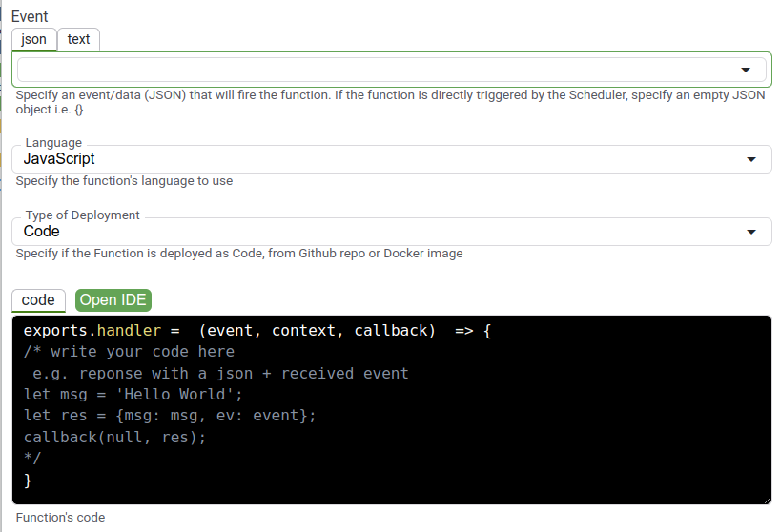Viewport: 780px width, 532px height.
Task: Click the code editor resize handle
Action: (767, 501)
